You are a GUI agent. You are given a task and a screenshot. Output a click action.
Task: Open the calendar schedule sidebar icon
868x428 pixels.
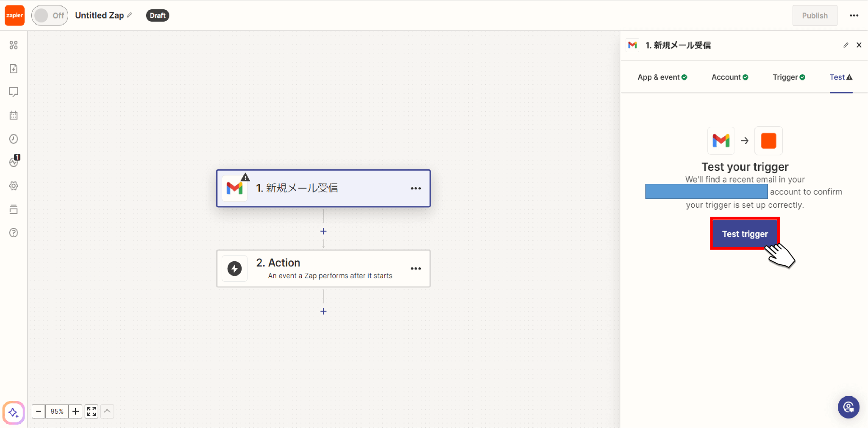14,115
